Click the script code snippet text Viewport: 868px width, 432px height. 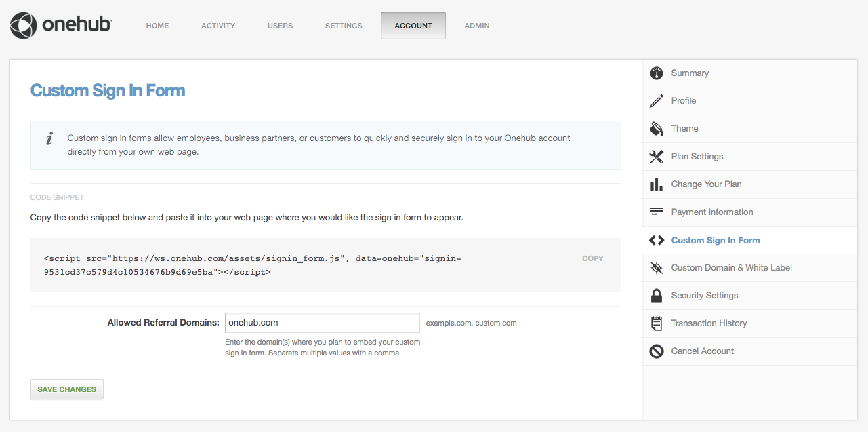pos(253,265)
